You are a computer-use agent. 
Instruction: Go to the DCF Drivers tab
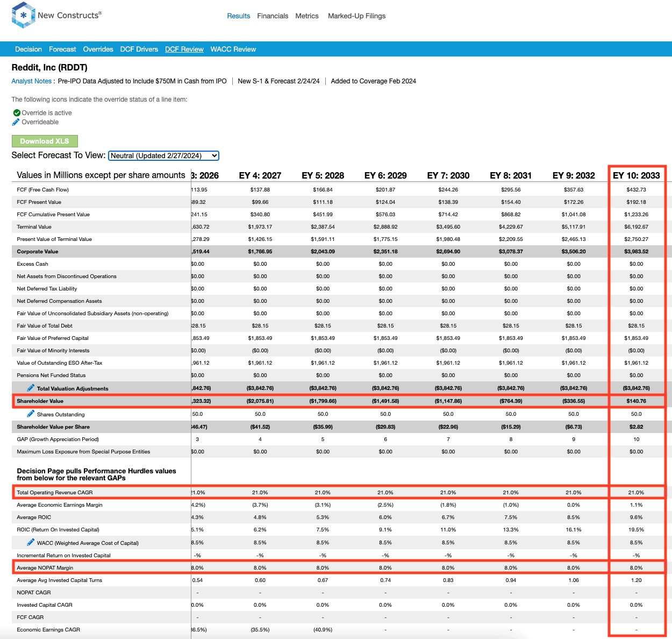139,49
